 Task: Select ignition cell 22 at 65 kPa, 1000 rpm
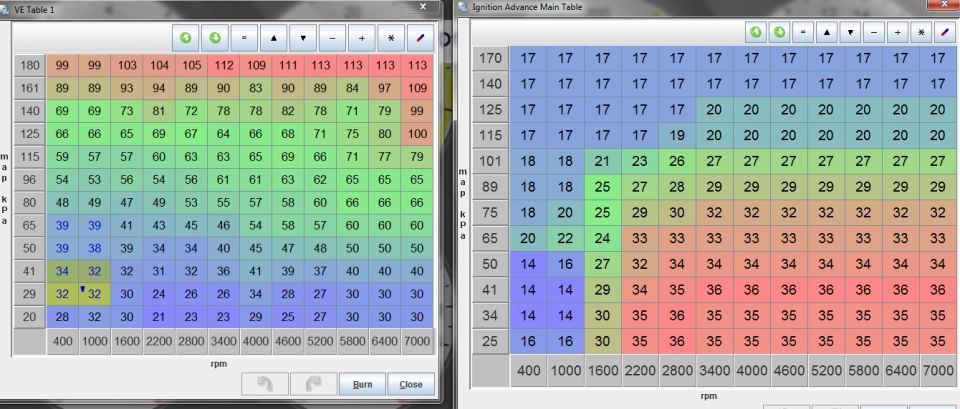coord(565,238)
